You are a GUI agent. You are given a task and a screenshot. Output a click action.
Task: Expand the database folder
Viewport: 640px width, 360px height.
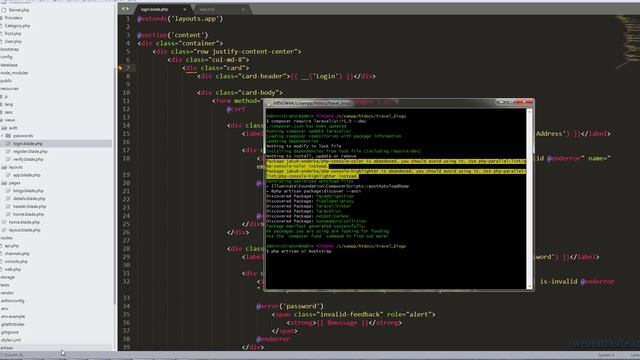coord(9,65)
